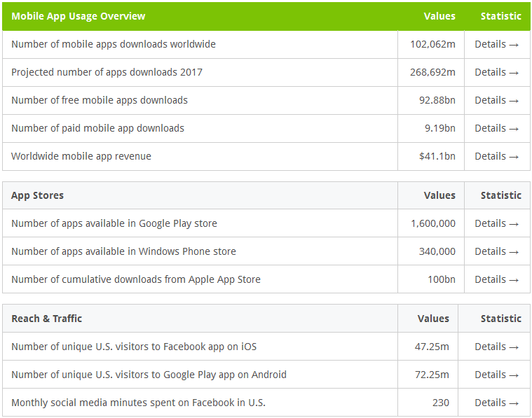Open Details for Facebook monthly social minutes
Viewport: 532px width, 418px height.
click(x=496, y=403)
